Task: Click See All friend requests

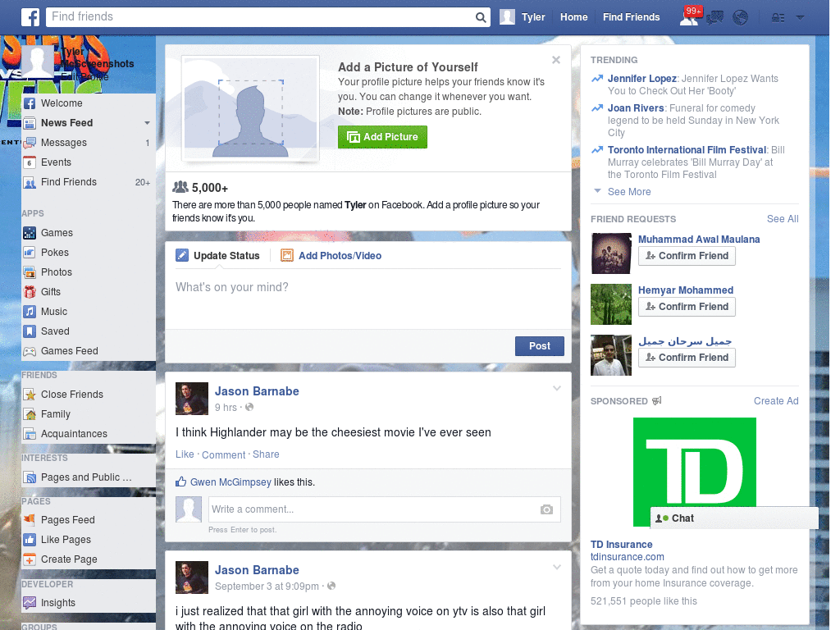Action: coord(782,219)
